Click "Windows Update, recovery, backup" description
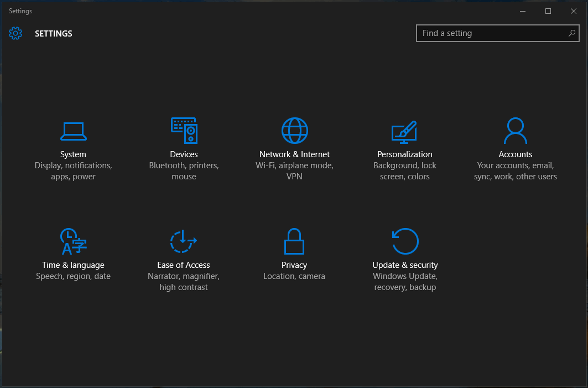588x388 pixels. [x=405, y=282]
